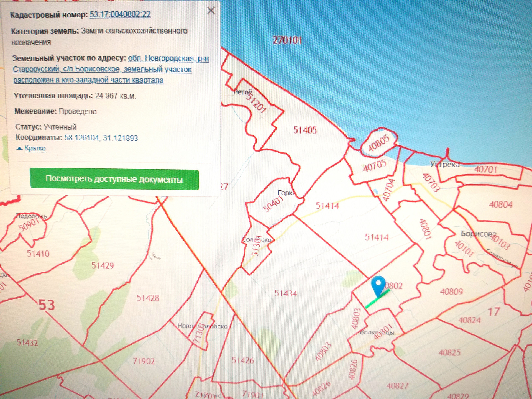The height and width of the screenshot is (399, 532).
Task: Open cadastral number 53:17:0040802:22 link
Action: click(x=120, y=14)
